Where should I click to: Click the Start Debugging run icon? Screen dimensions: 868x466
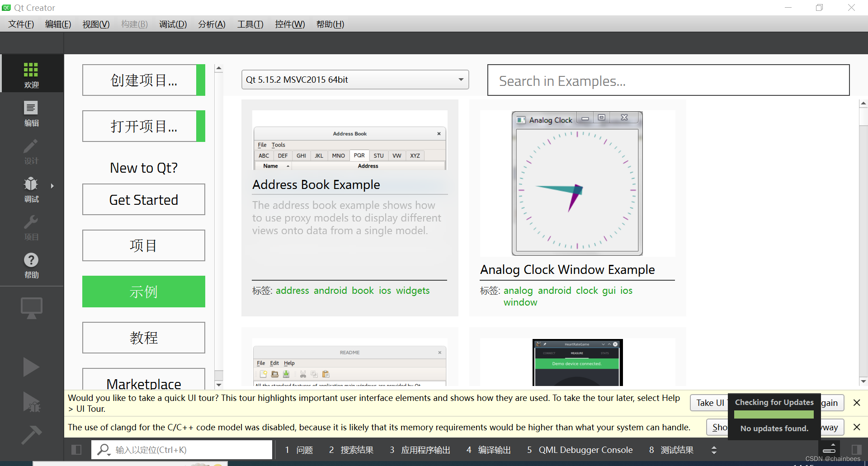click(x=32, y=402)
